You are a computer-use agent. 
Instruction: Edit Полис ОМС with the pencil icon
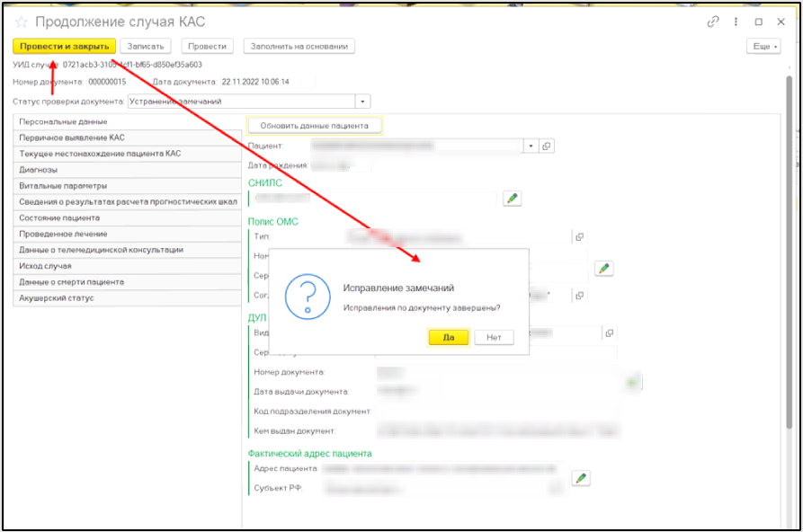click(604, 268)
